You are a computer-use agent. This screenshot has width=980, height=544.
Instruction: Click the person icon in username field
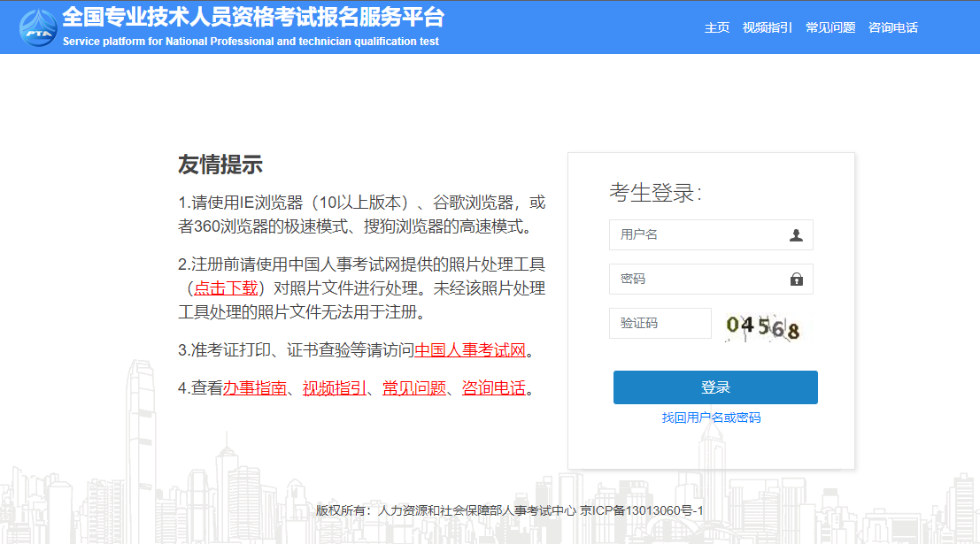pos(797,234)
